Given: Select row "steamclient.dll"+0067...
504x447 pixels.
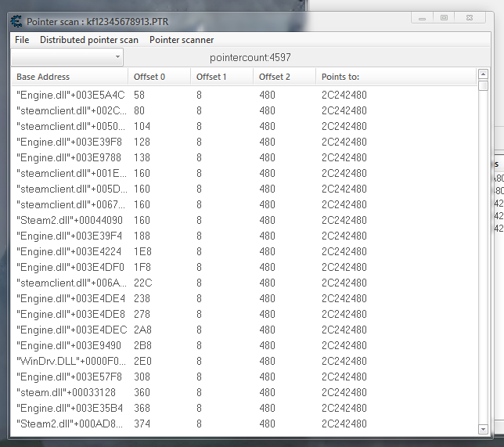Looking at the screenshot, I should 244,204.
